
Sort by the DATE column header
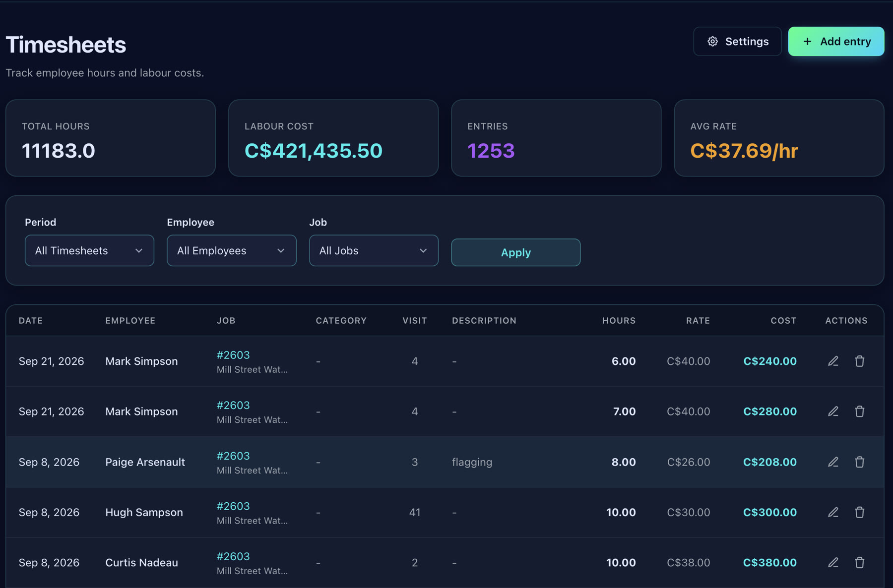pos(31,321)
